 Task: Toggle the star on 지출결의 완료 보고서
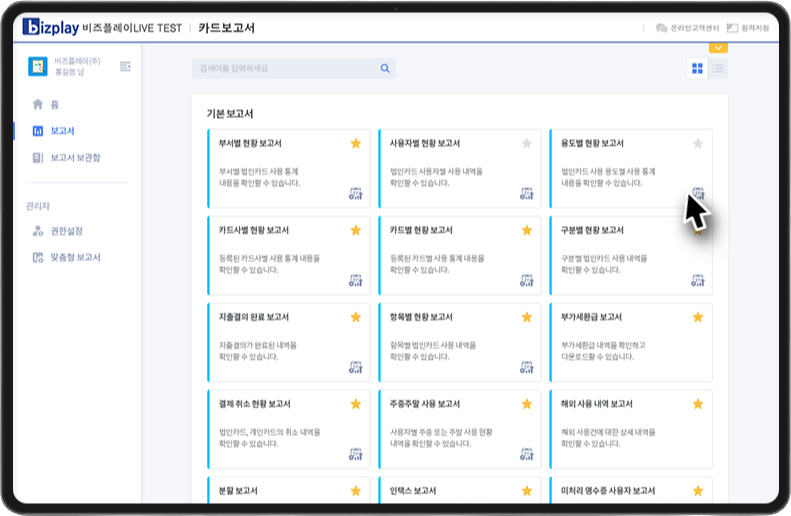(x=356, y=317)
